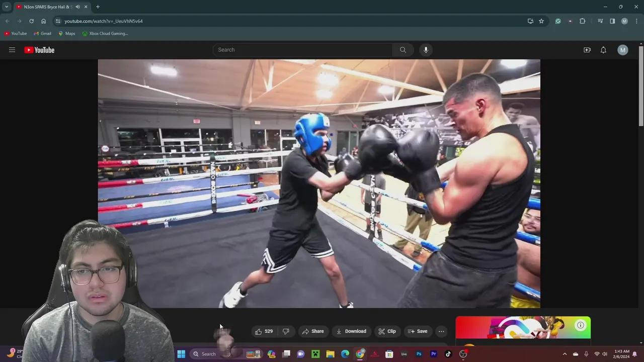This screenshot has height=362, width=644.
Task: Expand hidden system tray icons
Action: [565, 354]
